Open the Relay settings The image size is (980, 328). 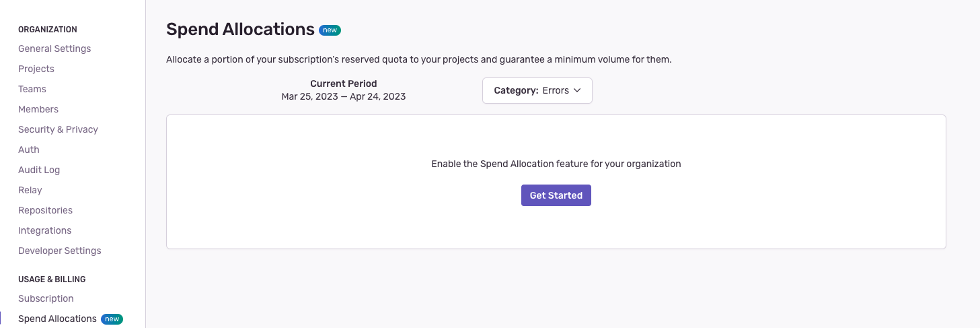pos(30,190)
